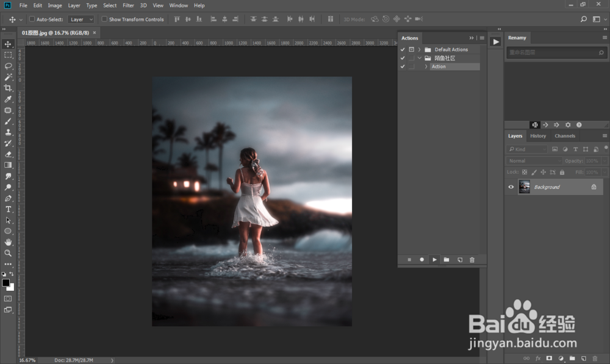Close the 01原图.jpg document tab

[94, 33]
